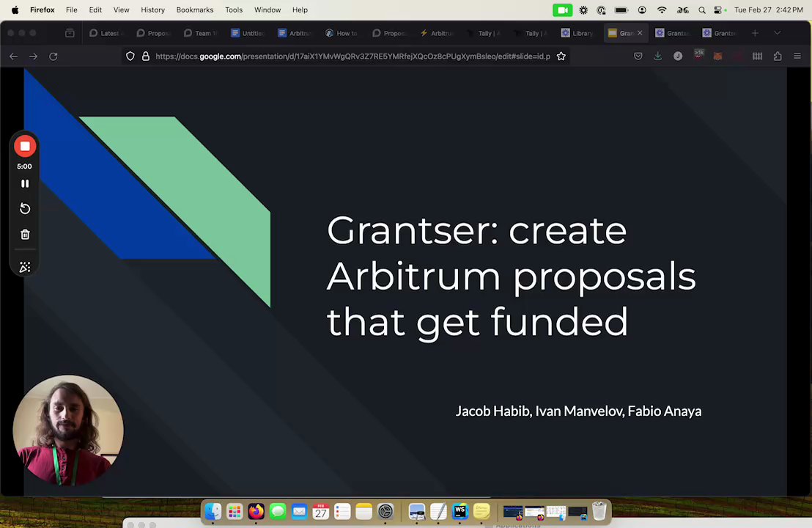Switch to the 'Latest' tab

pyautogui.click(x=106, y=33)
